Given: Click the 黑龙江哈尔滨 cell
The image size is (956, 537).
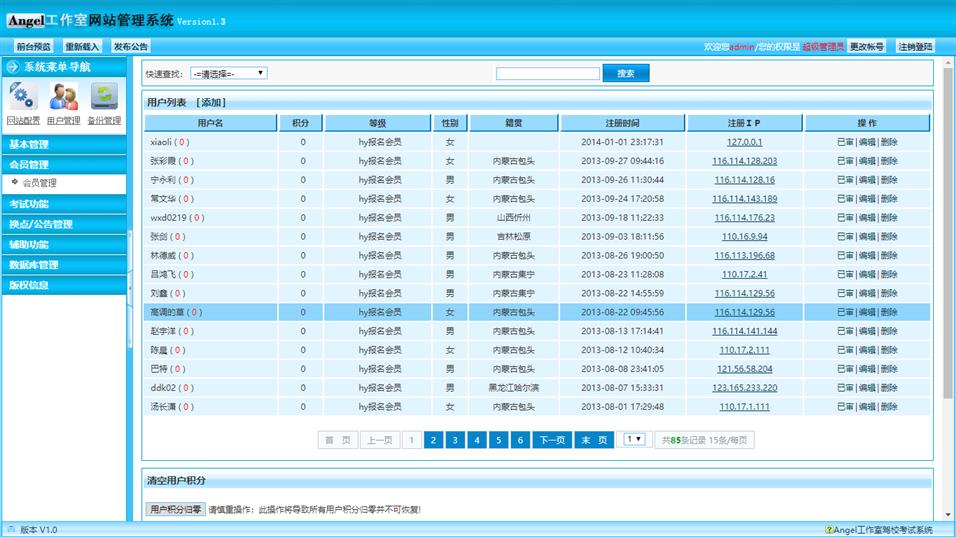Looking at the screenshot, I should point(513,388).
